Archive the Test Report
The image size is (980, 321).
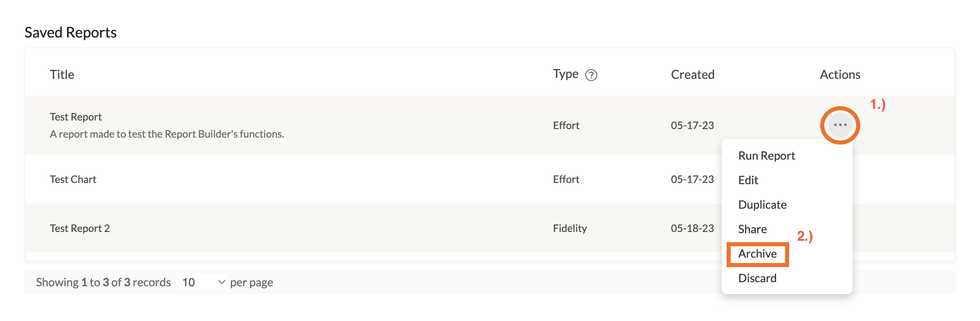757,254
